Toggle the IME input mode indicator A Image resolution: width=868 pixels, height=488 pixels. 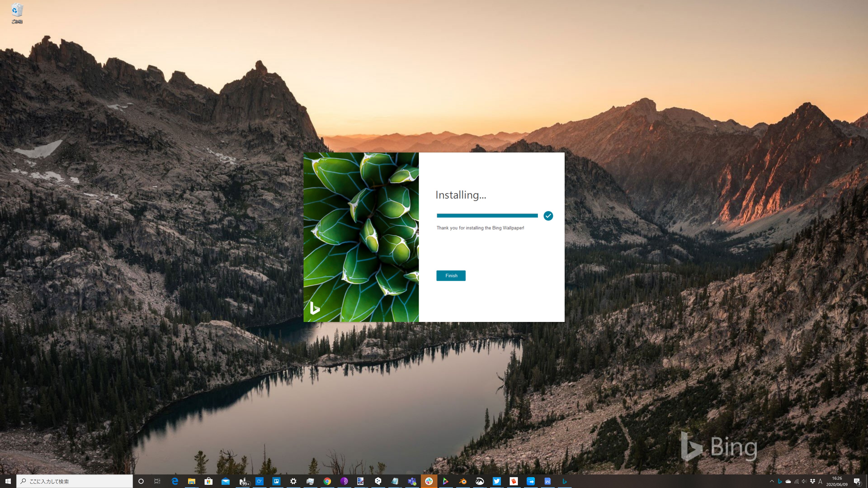(x=820, y=481)
